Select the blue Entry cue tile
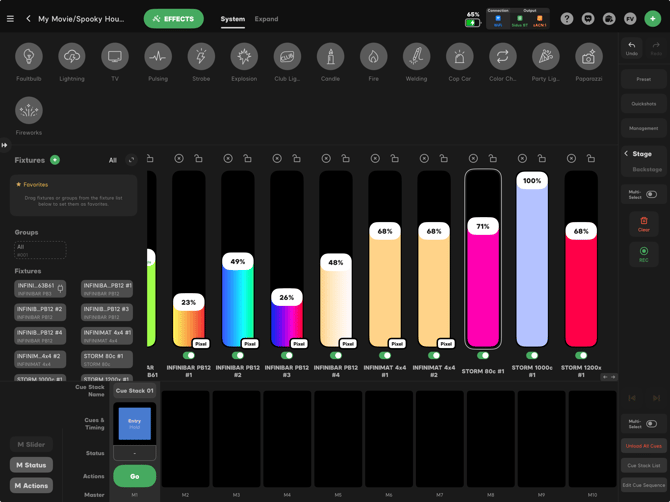Image resolution: width=670 pixels, height=502 pixels. [x=135, y=423]
